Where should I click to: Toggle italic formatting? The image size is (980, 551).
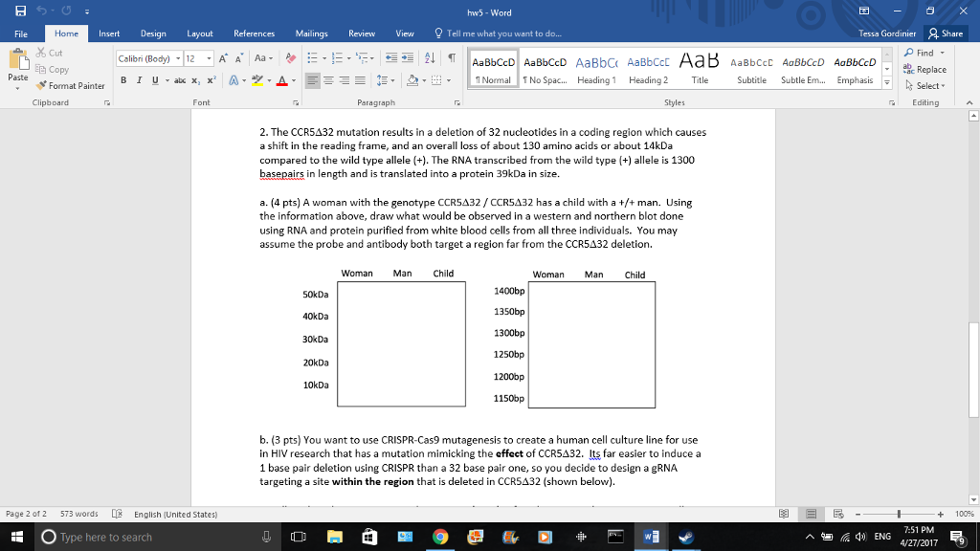[138, 80]
